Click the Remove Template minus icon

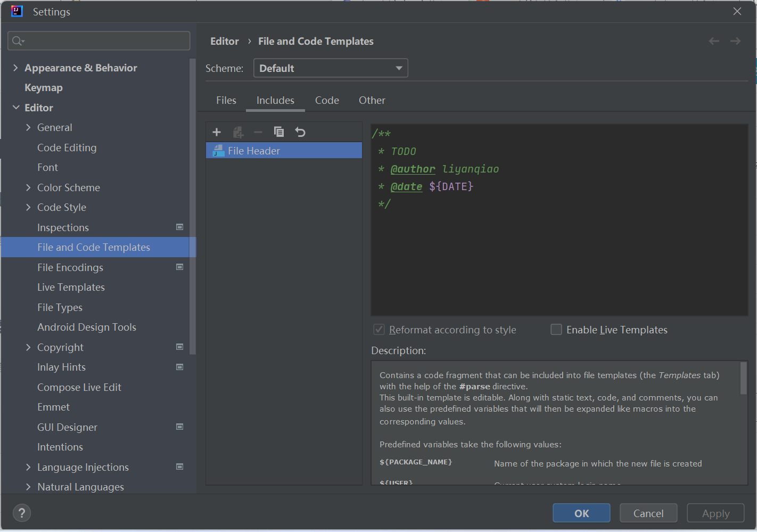258,132
